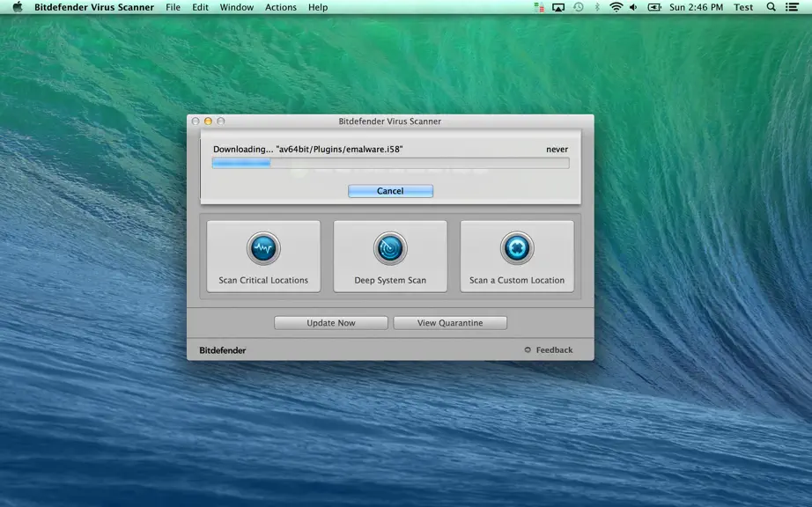Viewport: 812px width, 507px height.
Task: Open the Test user menu
Action: click(x=743, y=7)
